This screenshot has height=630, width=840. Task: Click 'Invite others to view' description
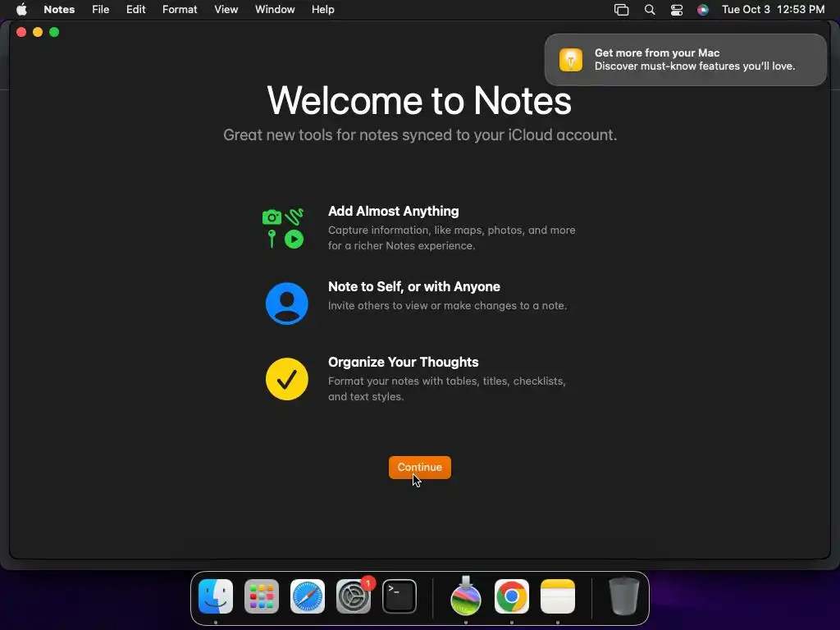click(447, 306)
